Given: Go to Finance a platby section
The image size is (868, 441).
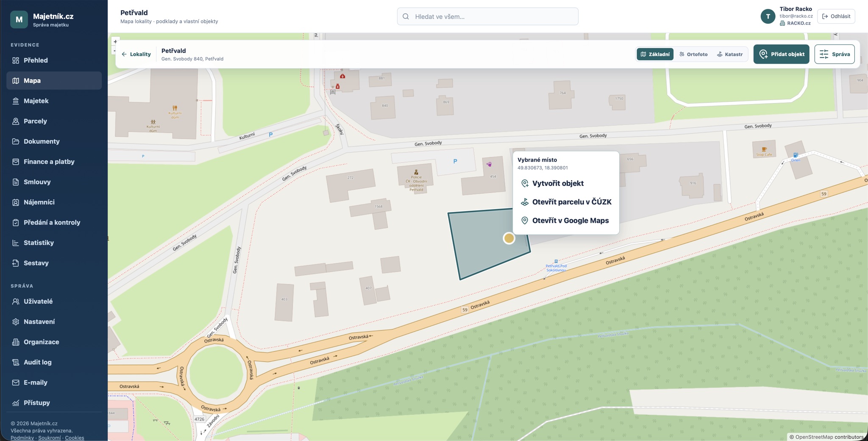Looking at the screenshot, I should 54,162.
